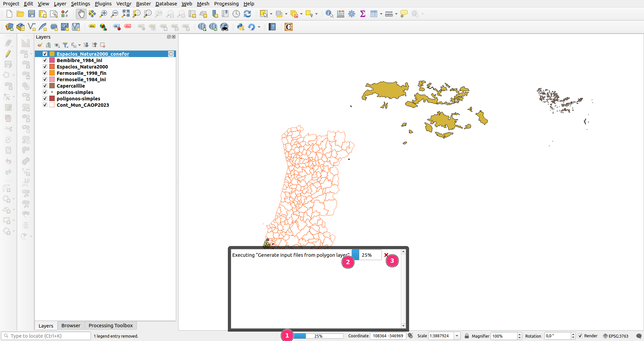Click the Show Map Tips icon
The height and width of the screenshot is (341, 644).
(x=404, y=14)
